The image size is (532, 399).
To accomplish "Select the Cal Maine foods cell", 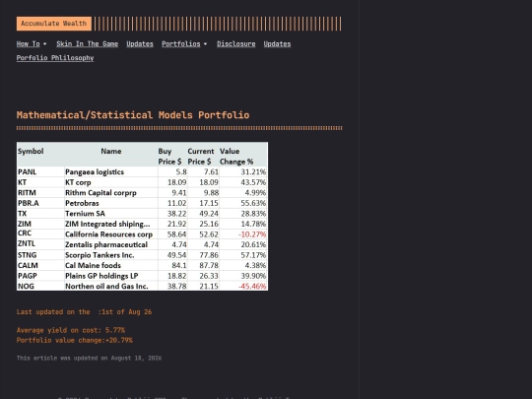I will click(x=111, y=265).
